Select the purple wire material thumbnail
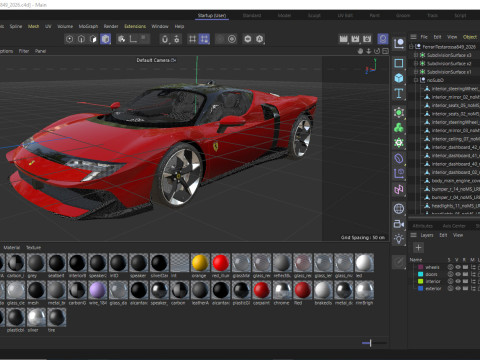 click(x=98, y=290)
